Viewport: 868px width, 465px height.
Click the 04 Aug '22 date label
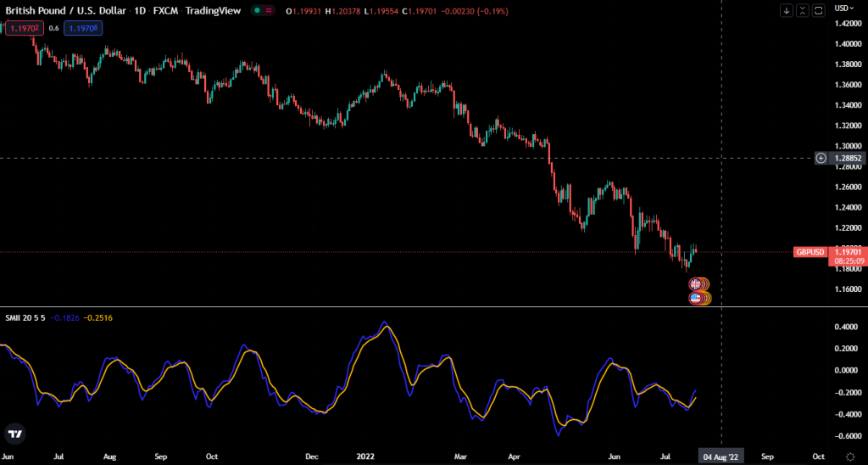(x=721, y=457)
